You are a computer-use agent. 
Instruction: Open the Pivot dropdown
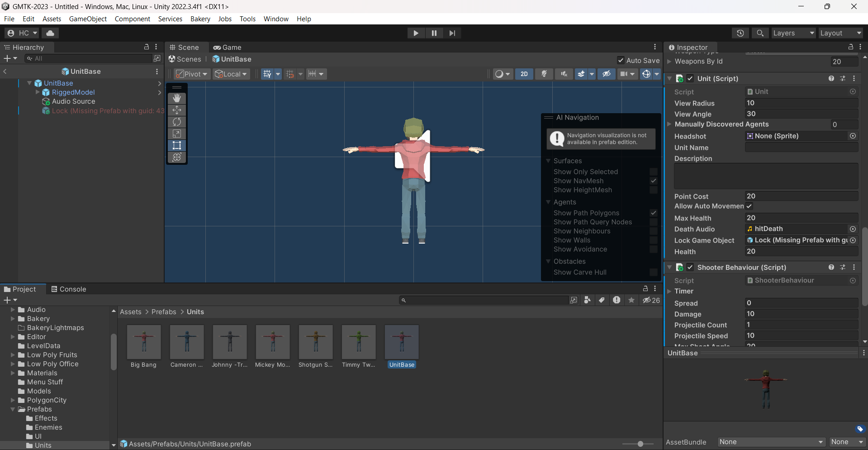(192, 74)
